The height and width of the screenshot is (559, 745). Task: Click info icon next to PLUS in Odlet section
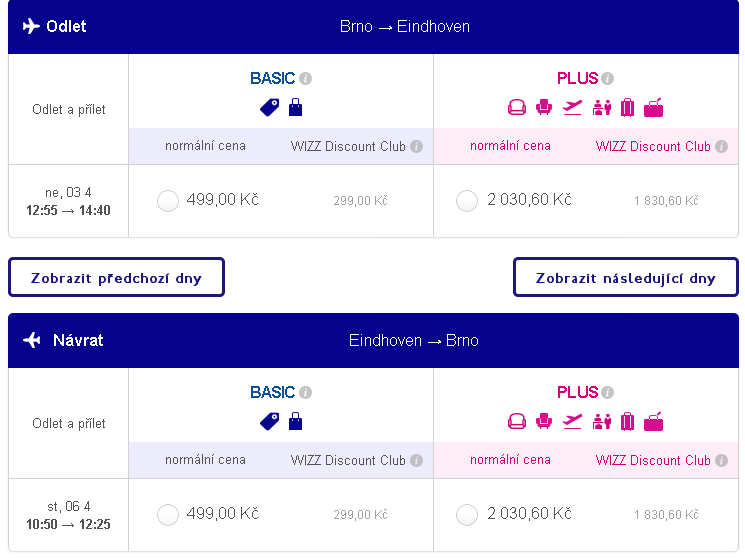[607, 78]
